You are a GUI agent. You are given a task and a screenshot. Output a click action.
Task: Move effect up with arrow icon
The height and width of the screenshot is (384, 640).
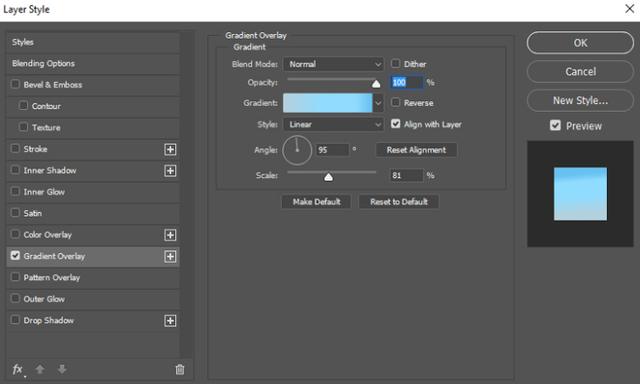coord(40,369)
